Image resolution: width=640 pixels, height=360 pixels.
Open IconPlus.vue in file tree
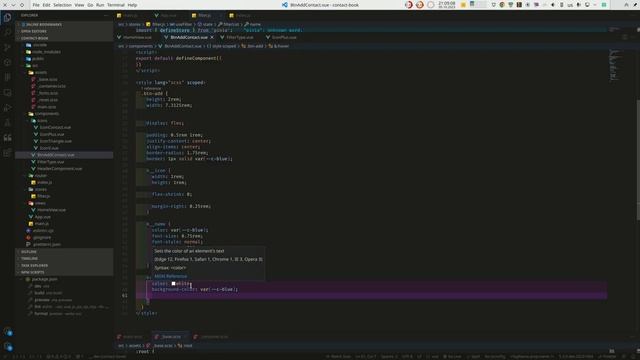(64, 134)
